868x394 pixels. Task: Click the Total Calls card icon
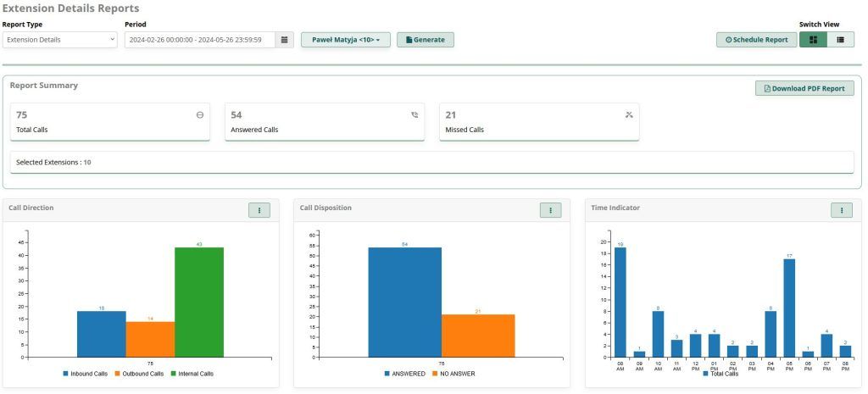click(200, 114)
